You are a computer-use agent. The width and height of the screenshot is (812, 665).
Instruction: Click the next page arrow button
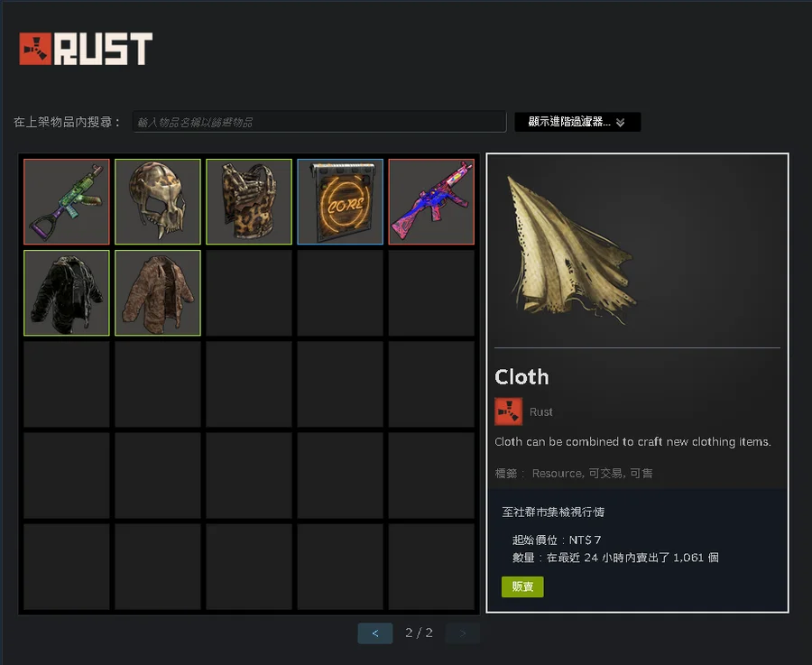[463, 633]
